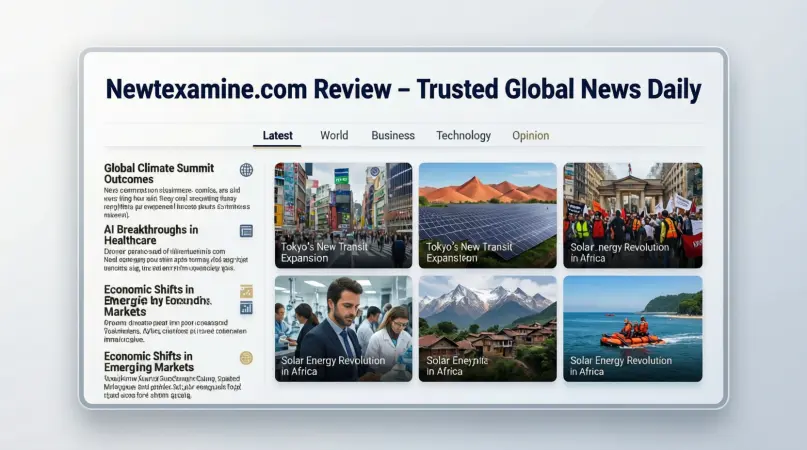The image size is (807, 450).
Task: Select the Business tab
Action: 393,135
